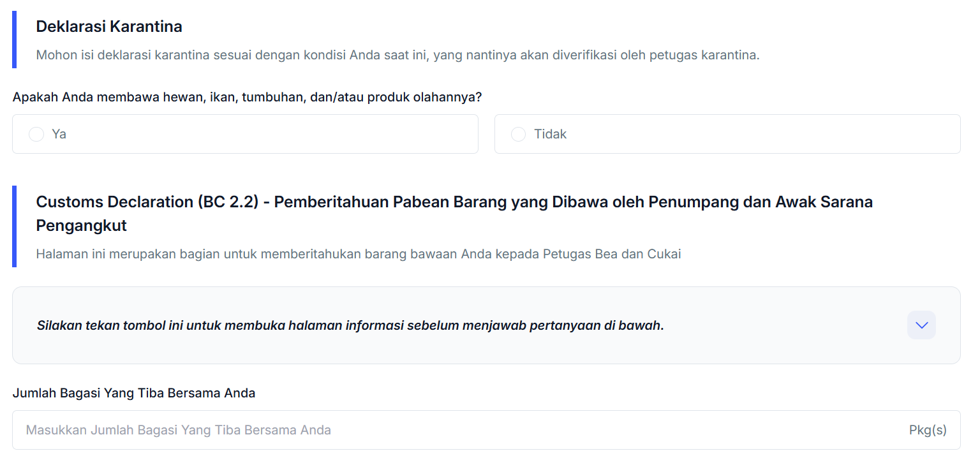Image resolution: width=980 pixels, height=458 pixels.
Task: Click the 'Tidak' option label text
Action: pos(550,134)
